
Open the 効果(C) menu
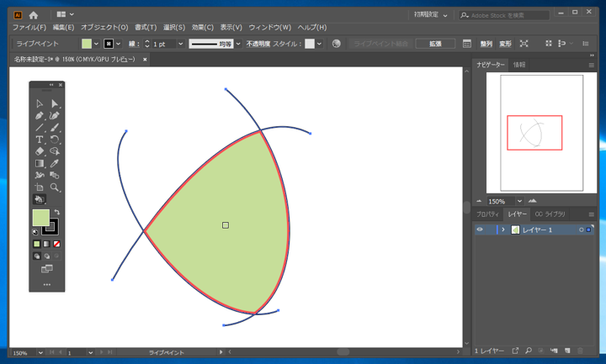(x=202, y=28)
